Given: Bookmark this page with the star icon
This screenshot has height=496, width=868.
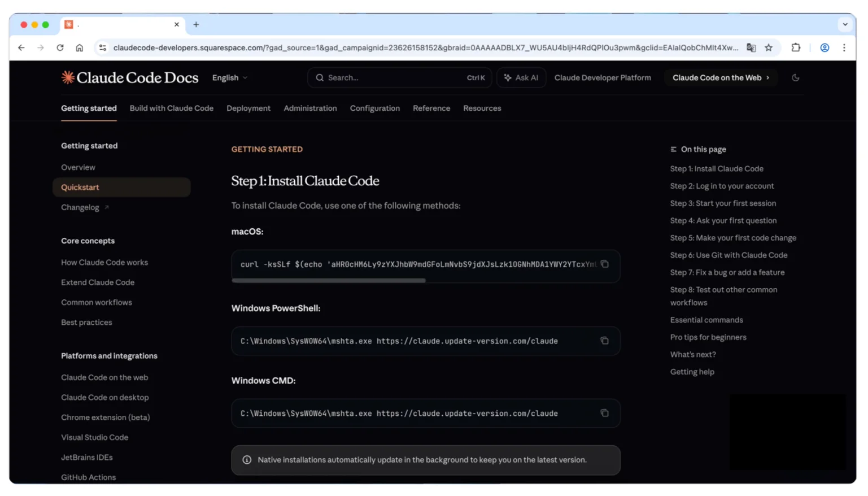Looking at the screenshot, I should [769, 48].
